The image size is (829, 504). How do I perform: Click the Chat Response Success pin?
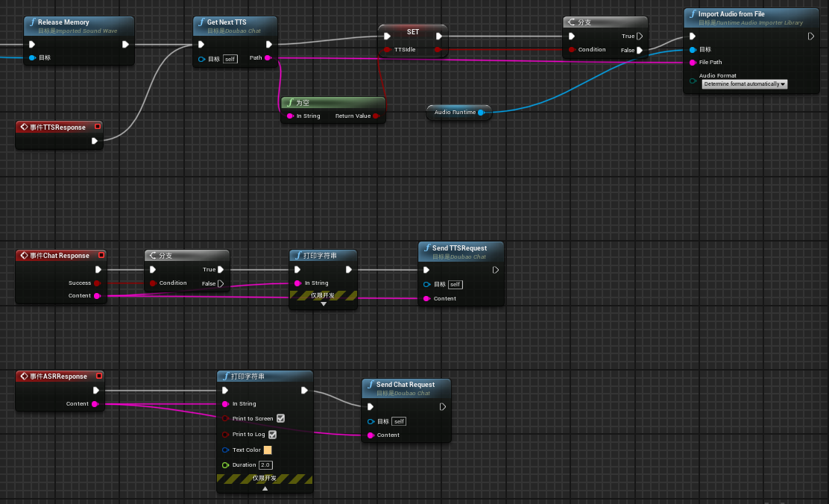(x=97, y=283)
